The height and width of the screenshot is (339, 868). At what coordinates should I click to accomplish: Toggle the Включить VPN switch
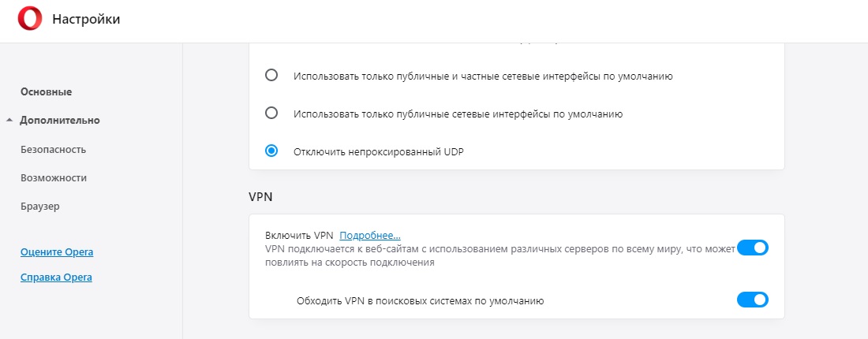[x=752, y=248]
